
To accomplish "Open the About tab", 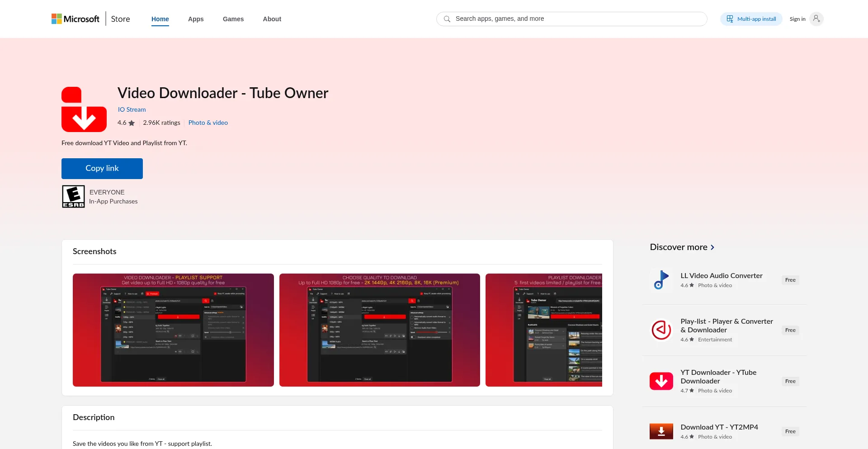I will click(x=272, y=19).
